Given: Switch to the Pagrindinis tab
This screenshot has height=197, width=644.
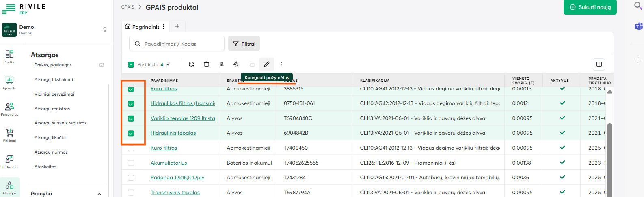Looking at the screenshot, I should pyautogui.click(x=145, y=27).
